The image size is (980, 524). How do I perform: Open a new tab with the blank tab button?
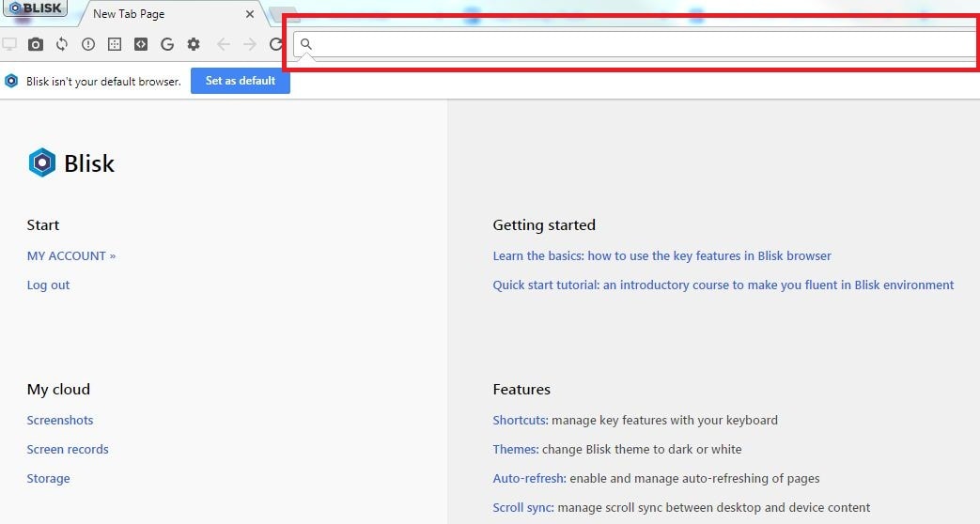tap(283, 14)
